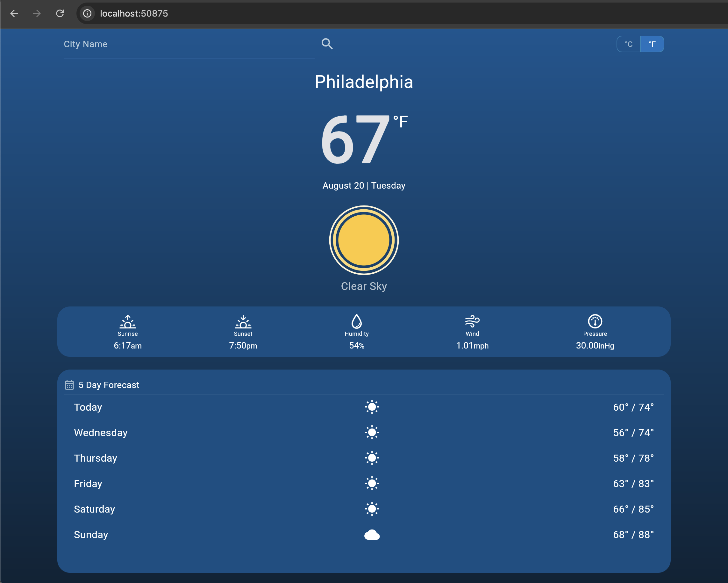Reload the page in the browser
Screen dimensions: 728x583
pyautogui.click(x=60, y=13)
